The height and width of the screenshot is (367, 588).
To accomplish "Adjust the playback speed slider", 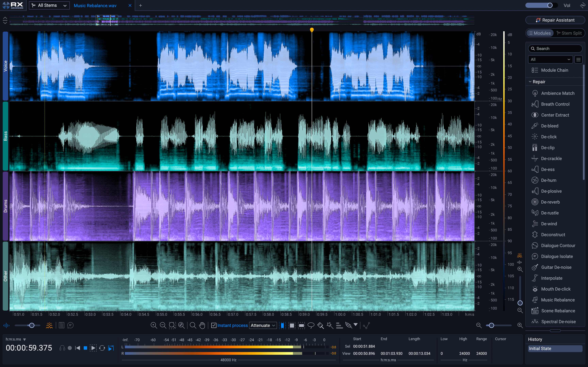I will 32,325.
